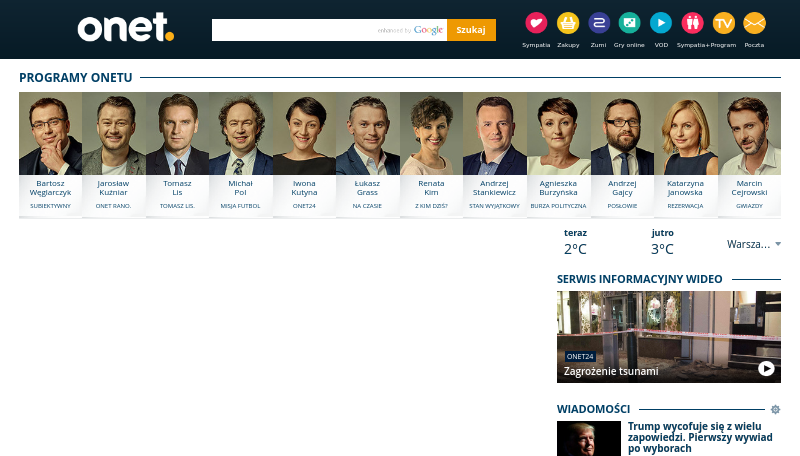This screenshot has height=456, width=800.
Task: Open the SERWIS INFORMACYJNY WIDEO heading
Action: (x=639, y=279)
